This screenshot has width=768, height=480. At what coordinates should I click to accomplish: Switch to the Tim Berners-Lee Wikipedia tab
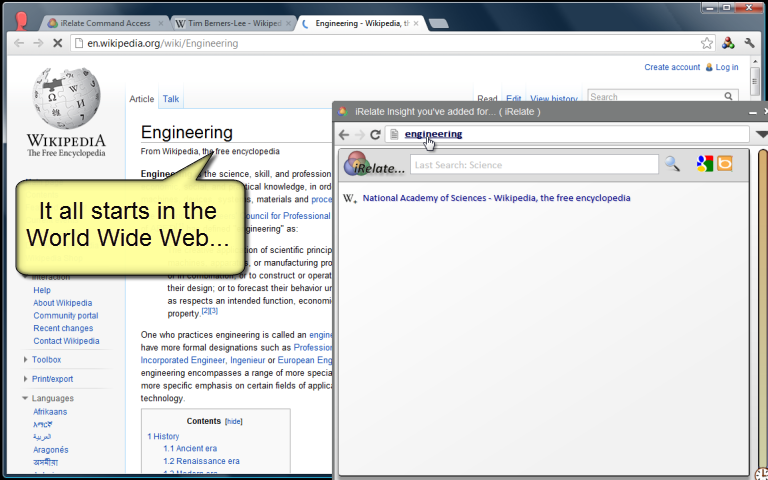[x=234, y=23]
